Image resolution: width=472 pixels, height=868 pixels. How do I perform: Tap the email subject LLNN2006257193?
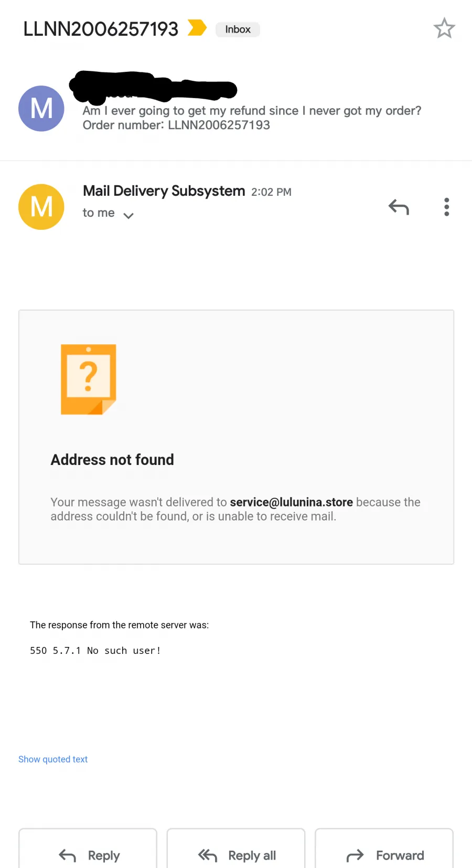101,29
